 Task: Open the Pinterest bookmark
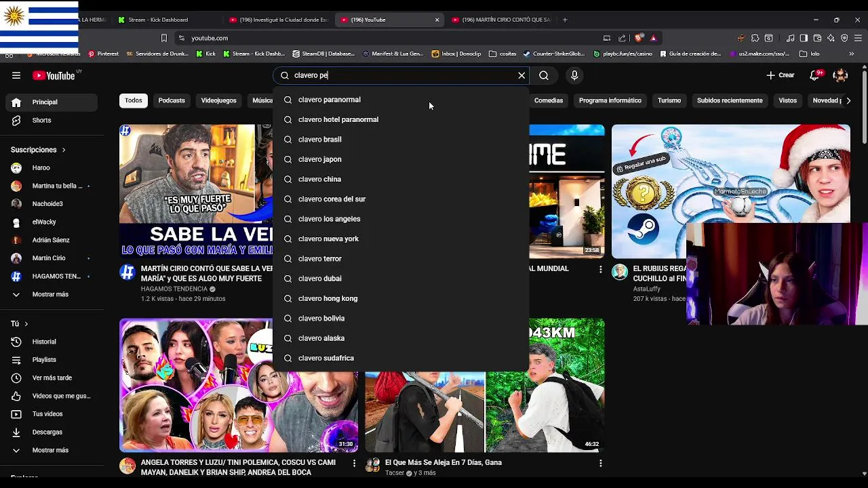[103, 54]
